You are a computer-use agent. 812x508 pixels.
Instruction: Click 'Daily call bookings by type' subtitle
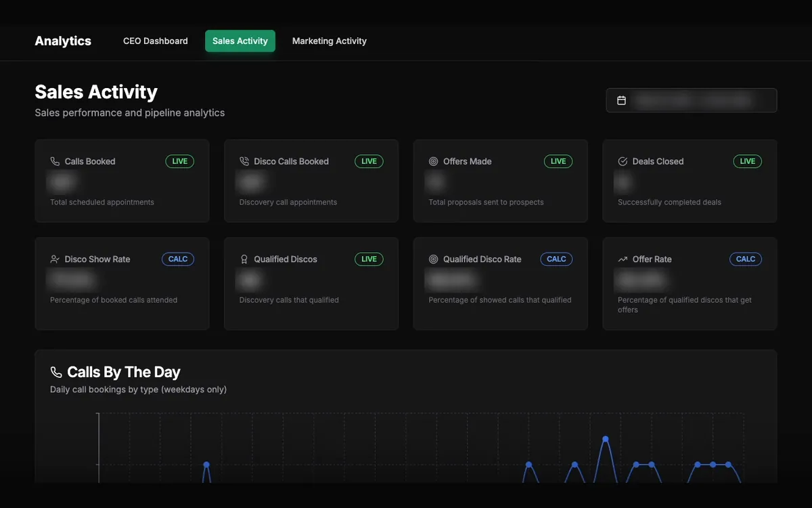pyautogui.click(x=138, y=389)
